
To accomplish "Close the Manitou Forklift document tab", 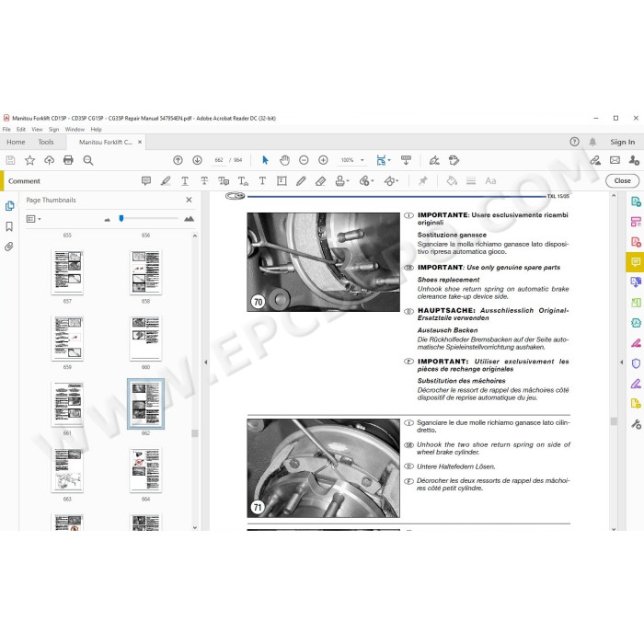I will (140, 142).
